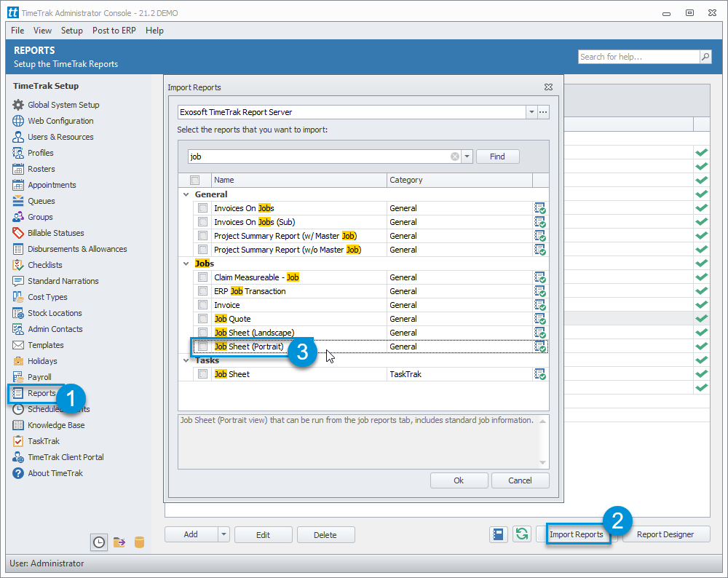Open Global System Setup gear icon

(18, 105)
